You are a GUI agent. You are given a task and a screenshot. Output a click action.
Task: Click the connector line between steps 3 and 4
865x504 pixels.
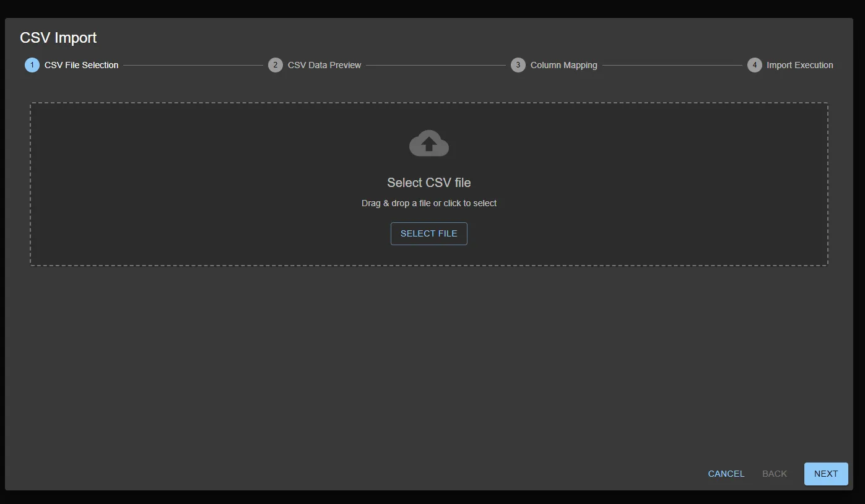pyautogui.click(x=672, y=65)
